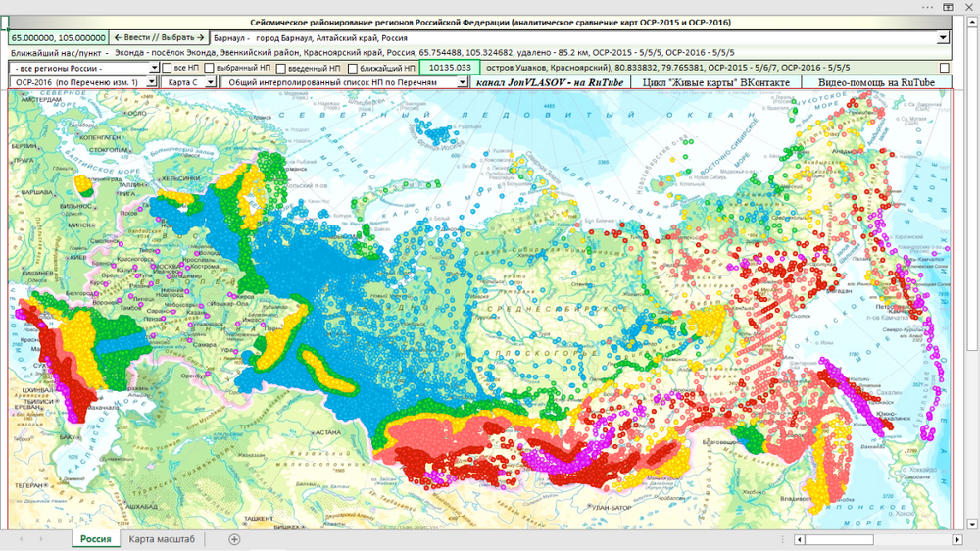Click the horizontal scrollbar left arrow
Viewport: 980px width, 551px height.
click(800, 539)
